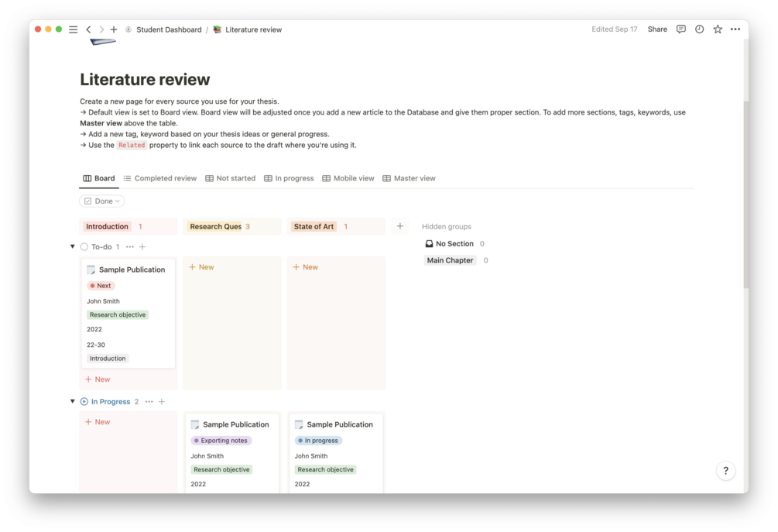Click the No Section hidden group label
Screen dimensions: 778x532
coord(454,244)
